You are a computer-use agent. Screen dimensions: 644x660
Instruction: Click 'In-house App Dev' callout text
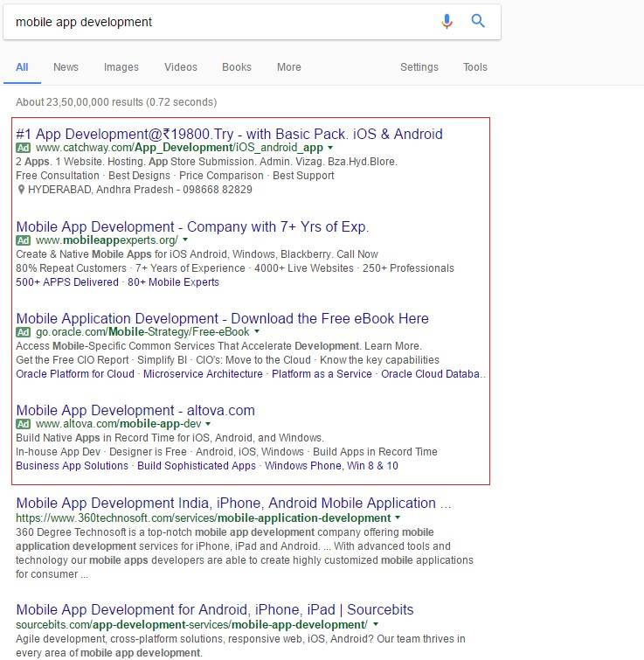58,452
